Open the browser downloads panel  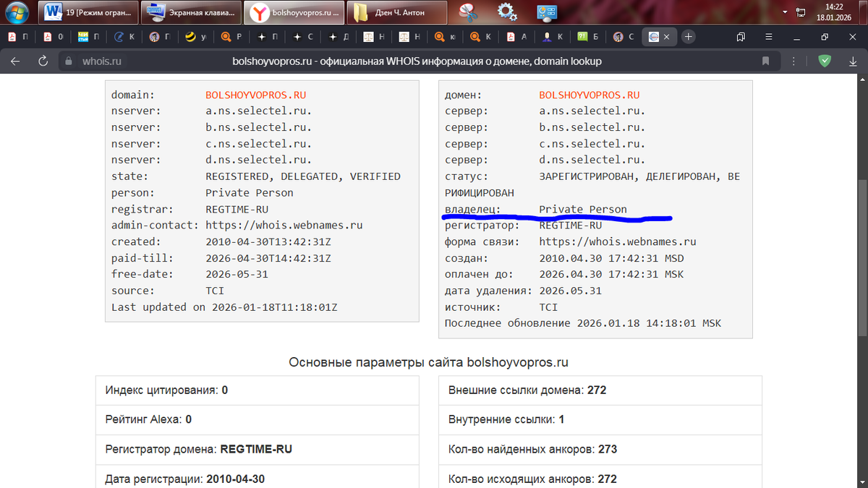[851, 61]
